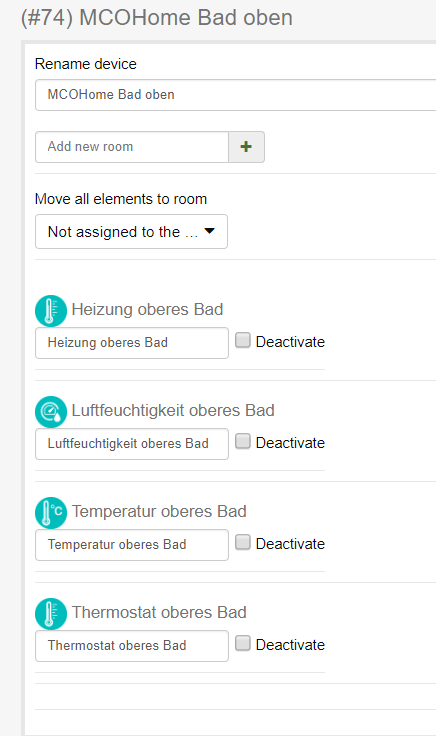
Task: Enable Deactivate for Temperatur oberes Bad
Action: click(x=243, y=542)
